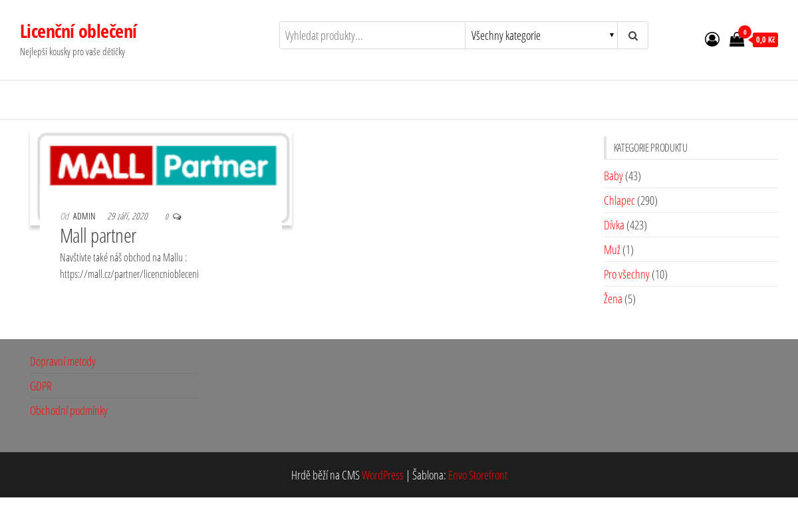Focus the Vyhledat produkty search field
Viewport: 798px width, 532px height.
click(372, 35)
